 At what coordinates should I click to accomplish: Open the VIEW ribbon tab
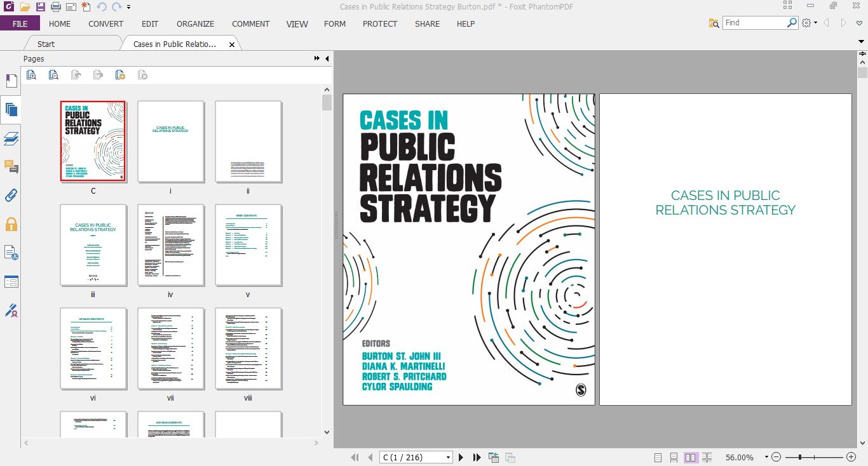coord(297,23)
